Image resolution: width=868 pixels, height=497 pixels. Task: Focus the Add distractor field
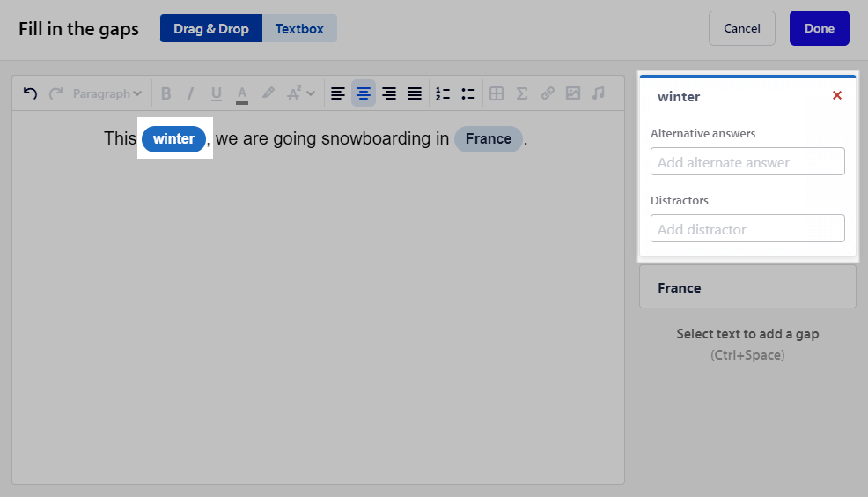pyautogui.click(x=747, y=228)
